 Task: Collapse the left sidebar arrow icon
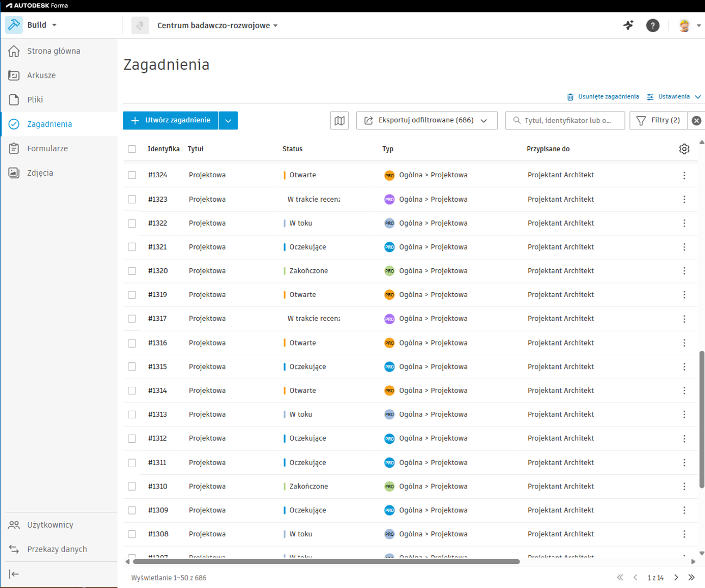14,574
